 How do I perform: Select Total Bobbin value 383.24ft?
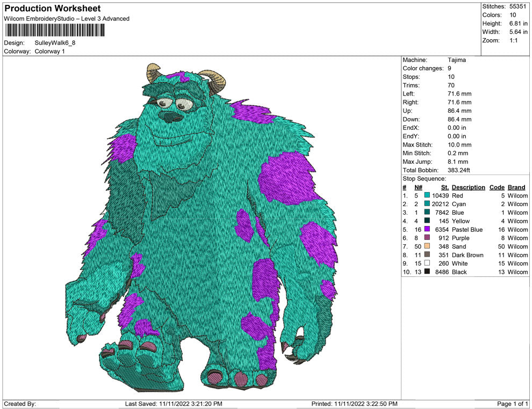(459, 170)
